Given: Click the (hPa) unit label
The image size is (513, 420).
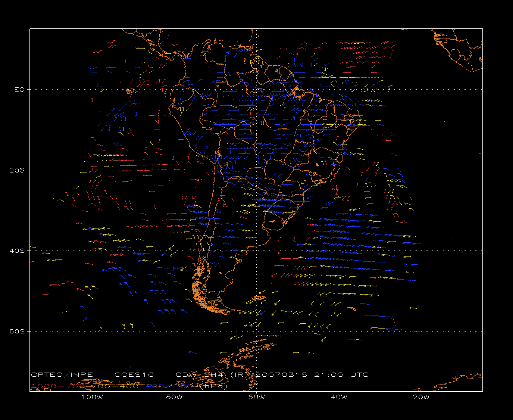Looking at the screenshot, I should pos(213,386).
